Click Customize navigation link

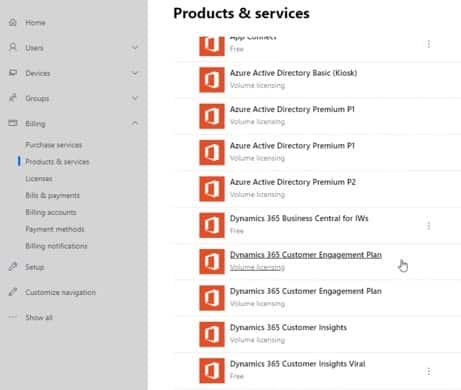(60, 293)
